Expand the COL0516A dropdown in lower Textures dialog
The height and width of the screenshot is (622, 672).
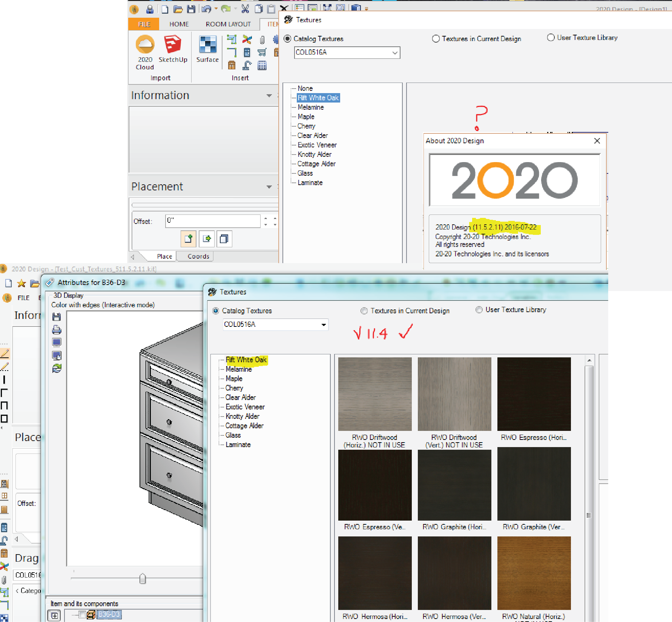click(x=324, y=325)
